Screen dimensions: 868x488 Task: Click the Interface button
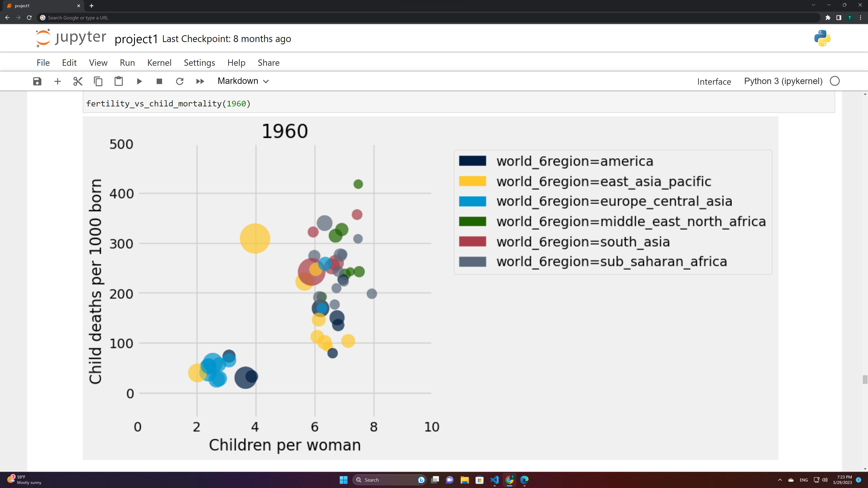714,82
